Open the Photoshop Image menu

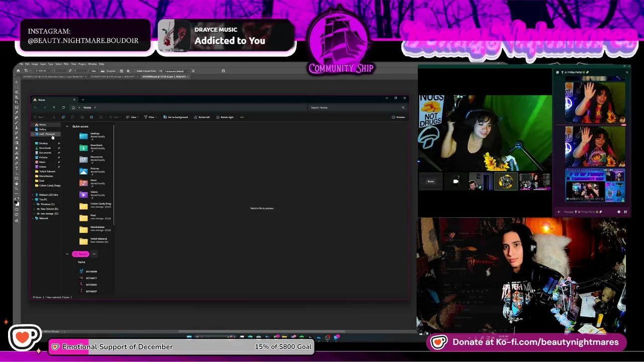pos(35,64)
